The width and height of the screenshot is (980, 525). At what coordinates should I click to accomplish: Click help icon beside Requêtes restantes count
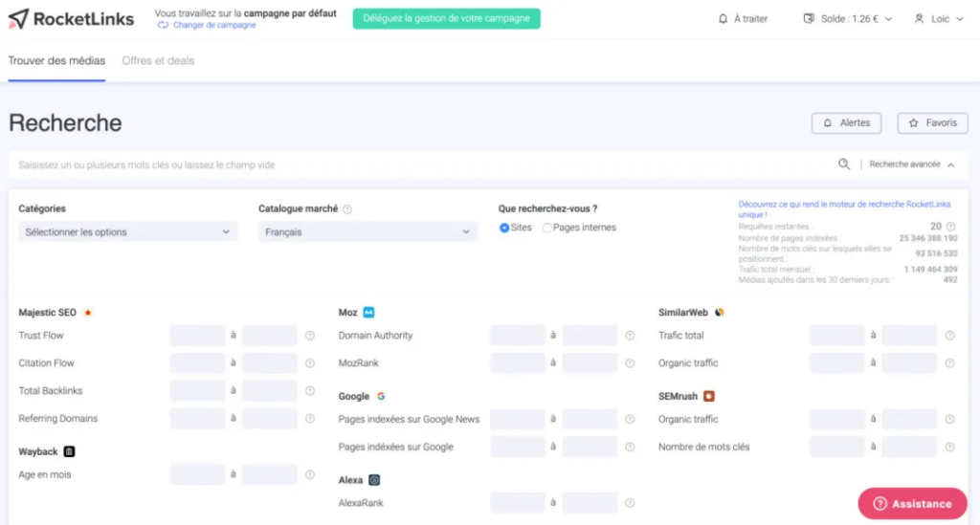[x=950, y=227]
